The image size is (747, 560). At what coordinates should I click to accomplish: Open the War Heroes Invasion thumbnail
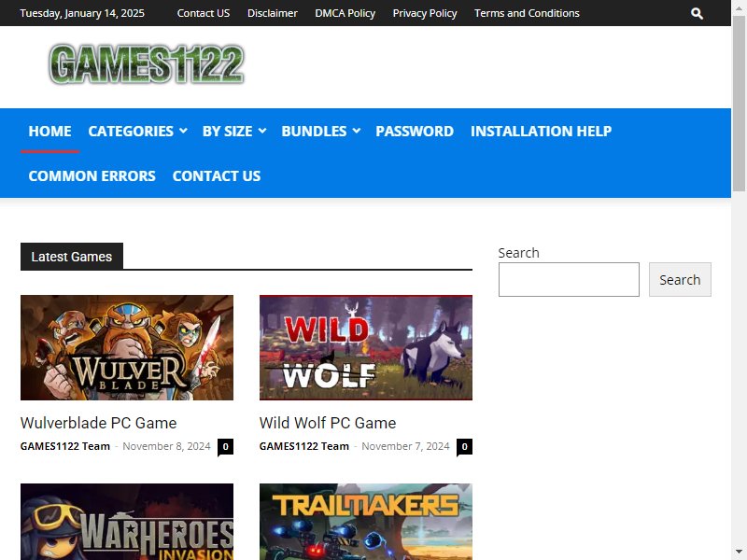pos(127,522)
